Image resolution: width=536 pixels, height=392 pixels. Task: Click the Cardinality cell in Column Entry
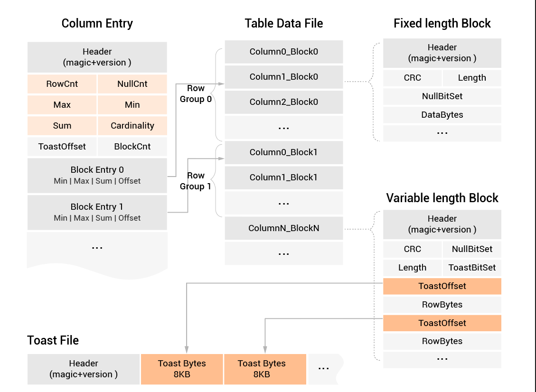point(132,126)
